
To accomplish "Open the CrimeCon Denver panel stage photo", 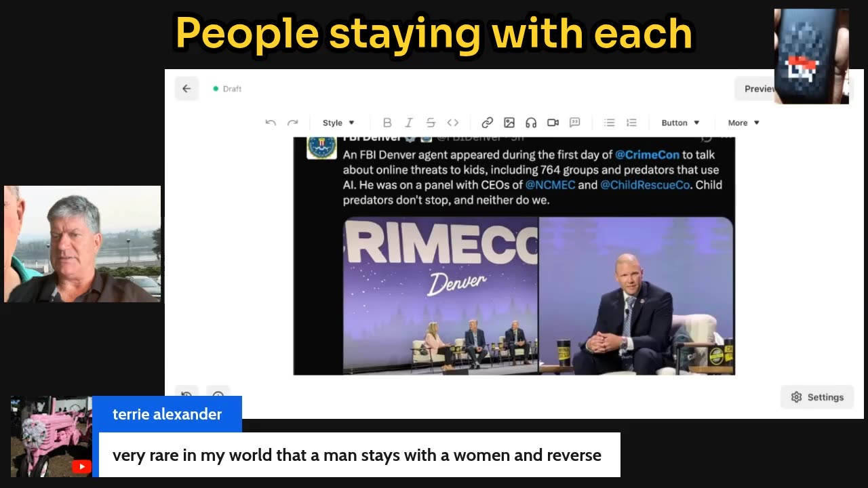I will (440, 296).
